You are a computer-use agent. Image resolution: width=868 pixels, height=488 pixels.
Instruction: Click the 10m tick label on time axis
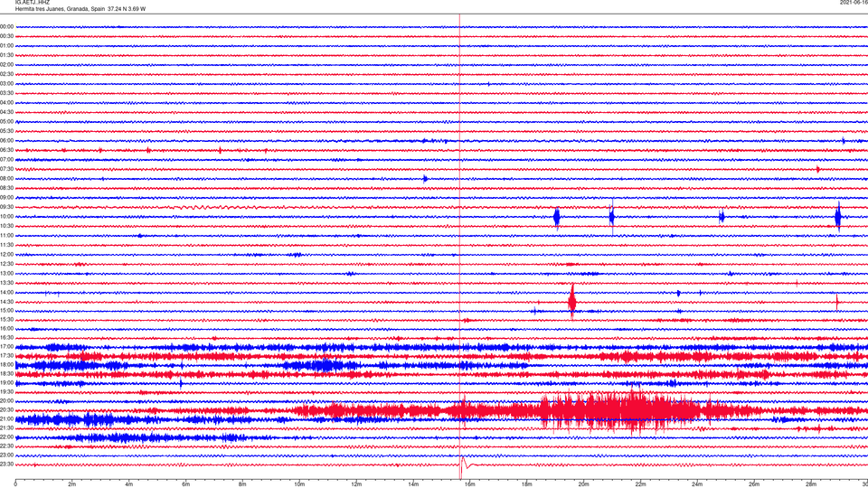[299, 484]
